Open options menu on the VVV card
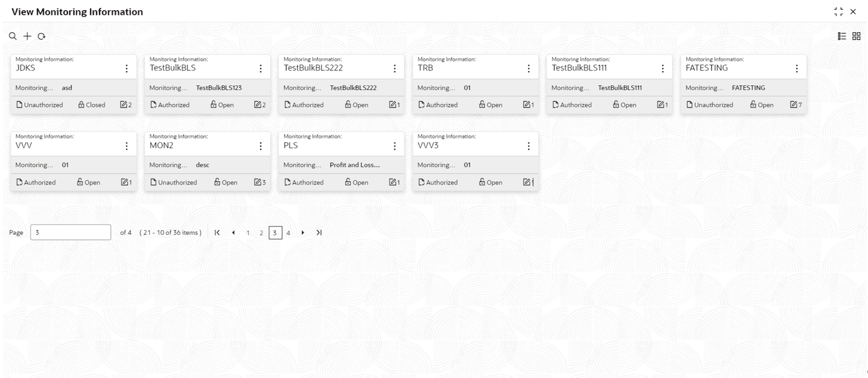The width and height of the screenshot is (868, 378). (126, 145)
